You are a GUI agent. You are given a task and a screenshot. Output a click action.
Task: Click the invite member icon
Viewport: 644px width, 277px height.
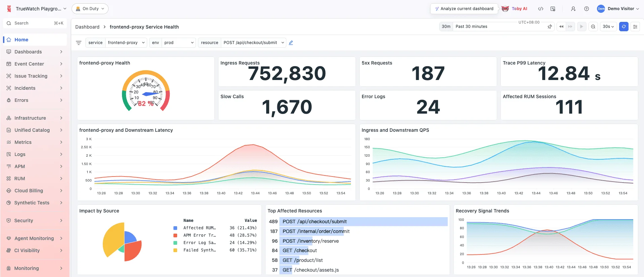[573, 9]
